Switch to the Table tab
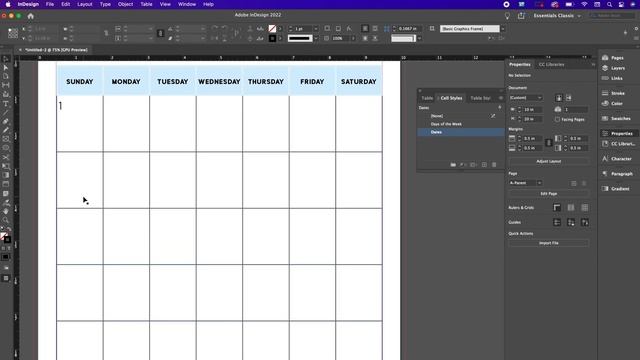The height and width of the screenshot is (360, 640). [427, 98]
